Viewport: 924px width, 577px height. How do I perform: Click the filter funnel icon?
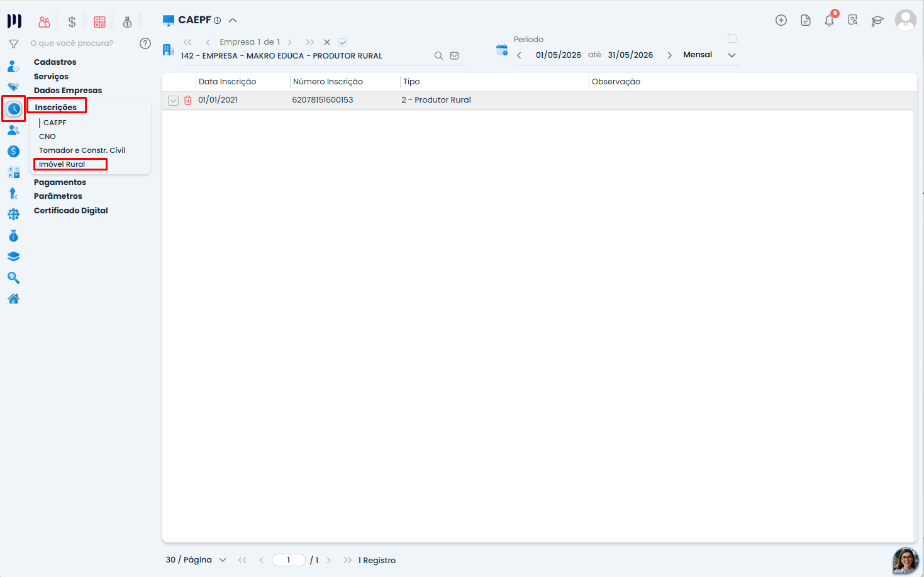[x=13, y=44]
